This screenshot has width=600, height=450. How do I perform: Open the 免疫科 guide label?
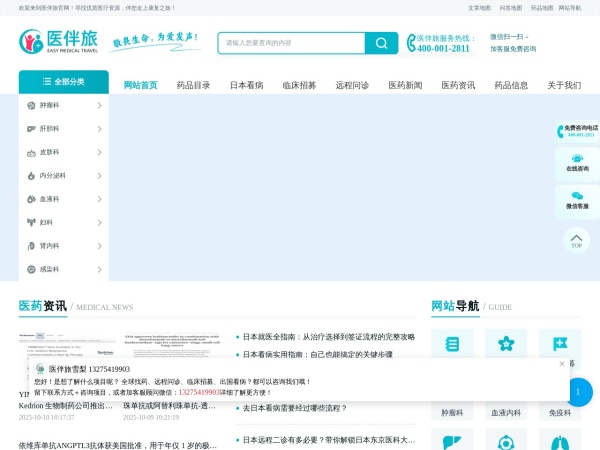560,412
